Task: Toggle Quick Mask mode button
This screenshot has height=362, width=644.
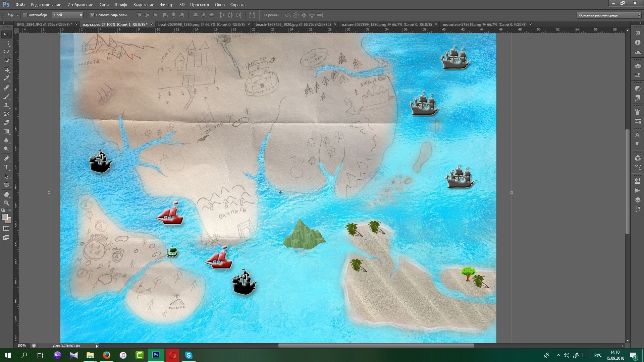Action: [x=6, y=229]
